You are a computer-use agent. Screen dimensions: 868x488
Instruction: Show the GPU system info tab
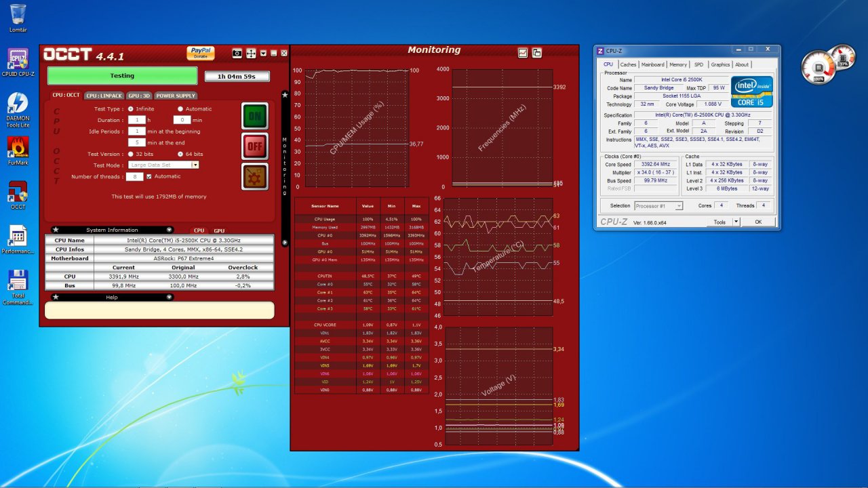(x=219, y=230)
